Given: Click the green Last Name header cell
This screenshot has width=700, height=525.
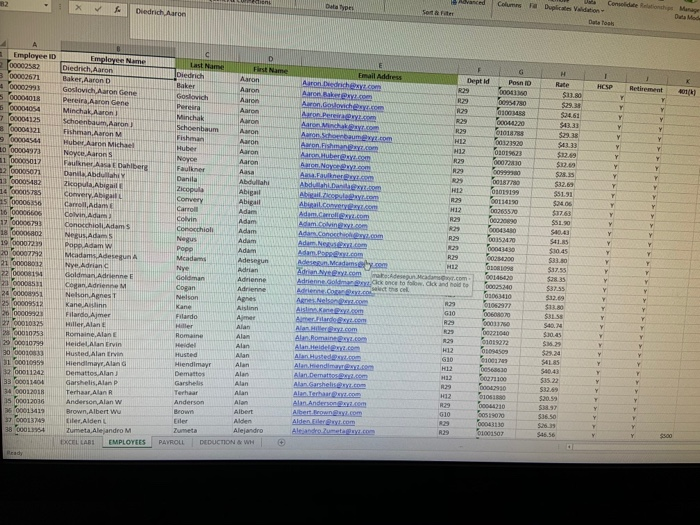Looking at the screenshot, I should pos(207,66).
